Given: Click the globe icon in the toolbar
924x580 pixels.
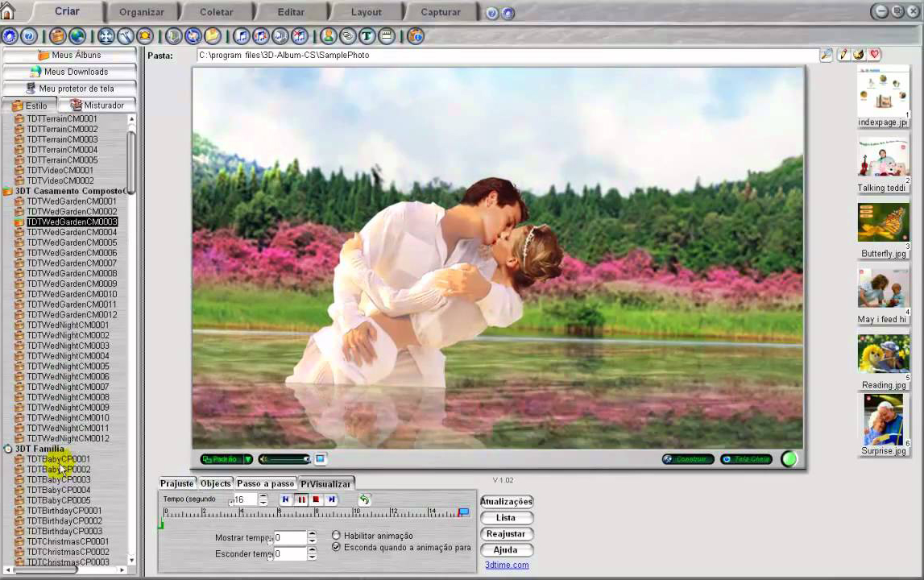Looking at the screenshot, I should pos(76,36).
